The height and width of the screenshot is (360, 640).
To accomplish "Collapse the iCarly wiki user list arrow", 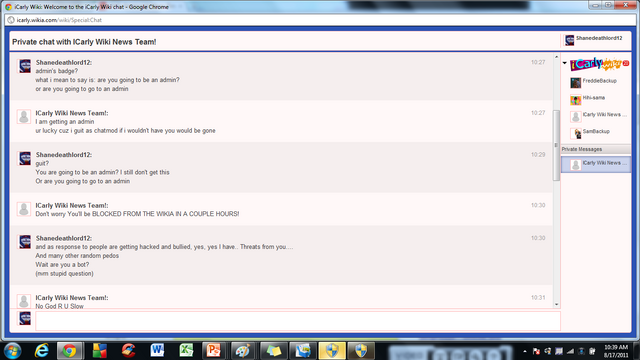I will tap(565, 63).
